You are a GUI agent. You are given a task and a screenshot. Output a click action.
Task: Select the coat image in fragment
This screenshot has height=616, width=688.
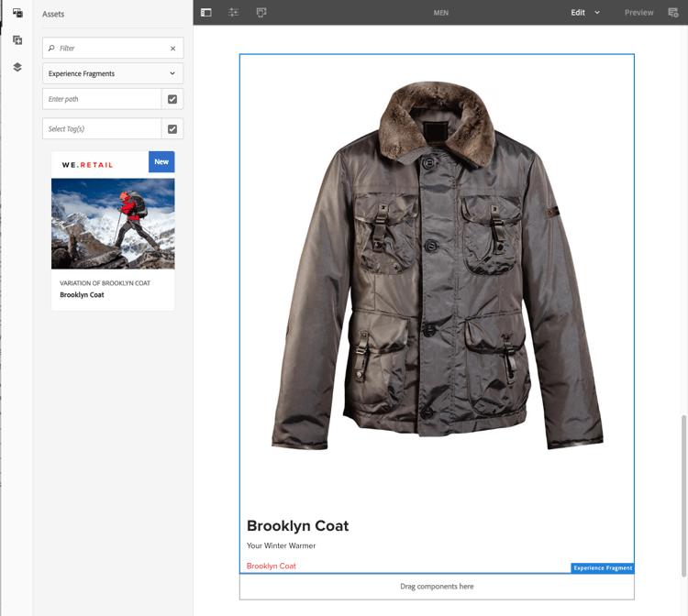click(x=437, y=266)
